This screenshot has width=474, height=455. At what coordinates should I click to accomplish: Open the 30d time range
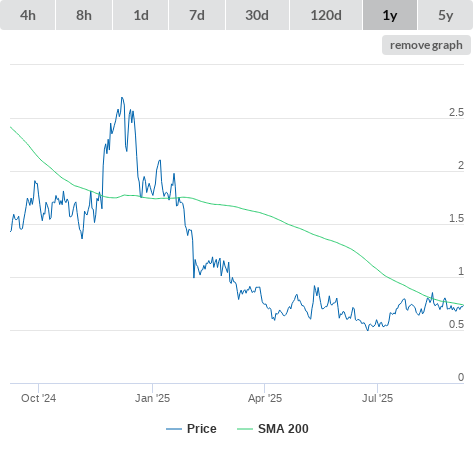pos(257,15)
